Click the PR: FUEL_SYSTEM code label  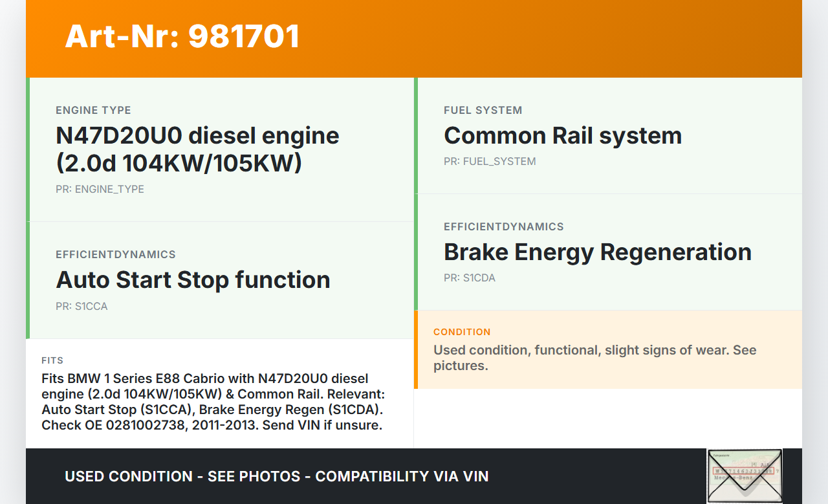pos(489,161)
